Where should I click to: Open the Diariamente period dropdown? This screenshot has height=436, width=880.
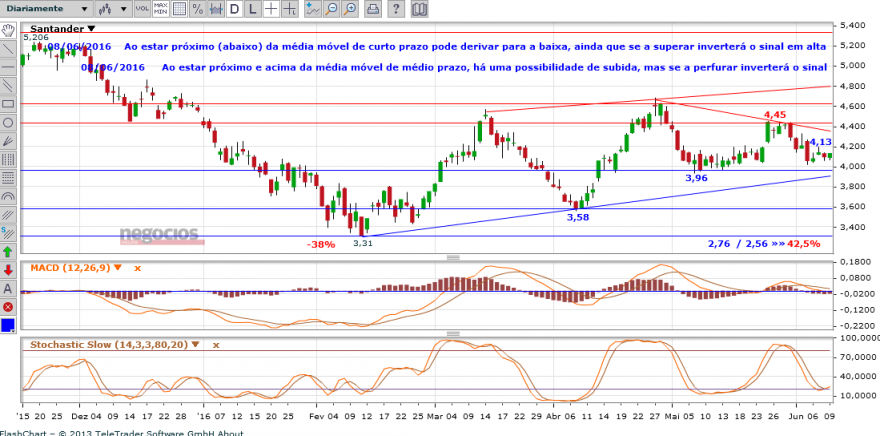click(x=46, y=8)
